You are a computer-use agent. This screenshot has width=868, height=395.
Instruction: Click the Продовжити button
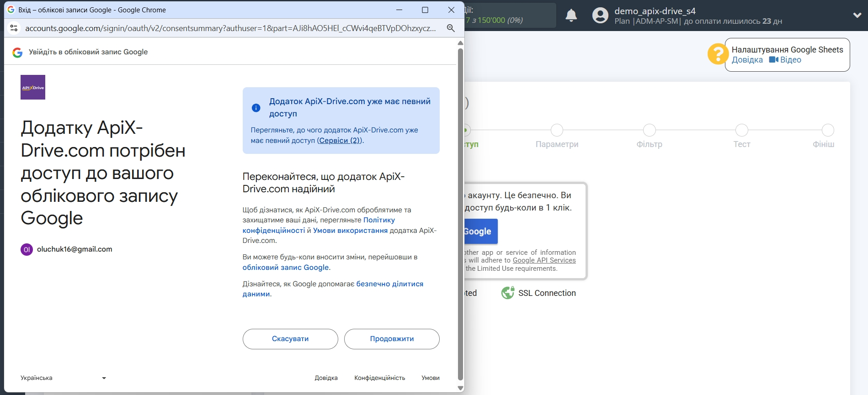(x=392, y=339)
